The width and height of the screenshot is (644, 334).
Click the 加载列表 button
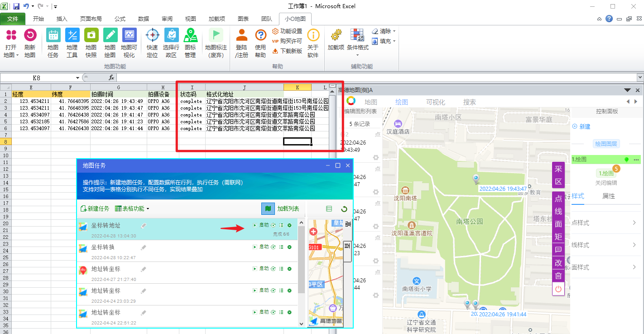point(288,208)
